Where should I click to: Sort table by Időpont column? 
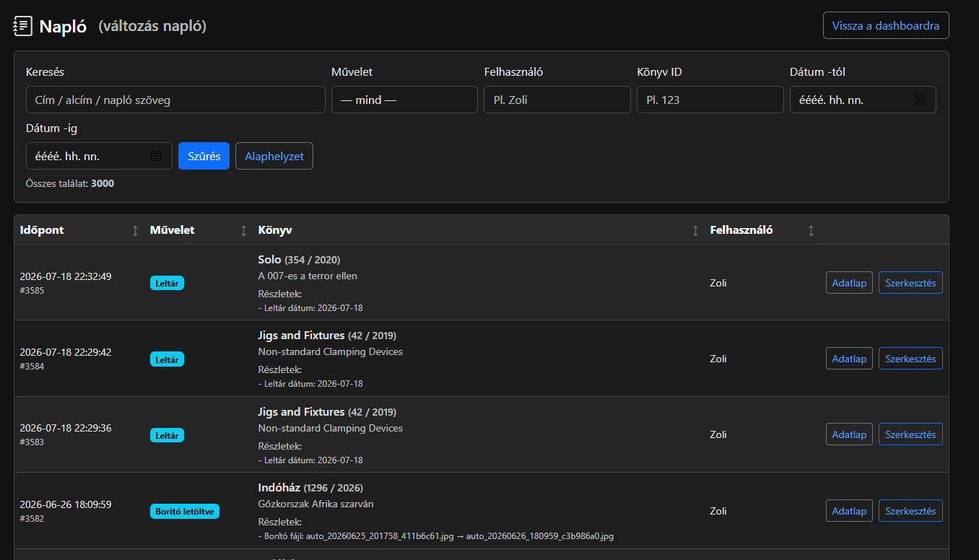(x=135, y=230)
